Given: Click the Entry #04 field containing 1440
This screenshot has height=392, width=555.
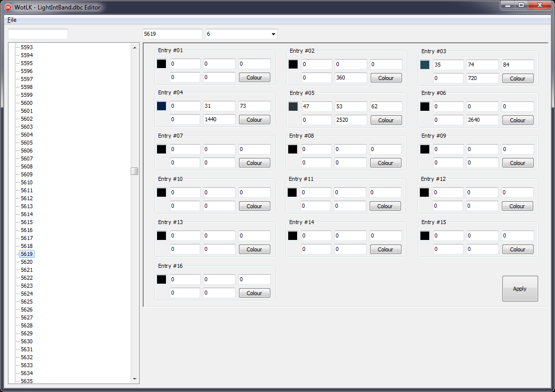Looking at the screenshot, I should tap(219, 119).
